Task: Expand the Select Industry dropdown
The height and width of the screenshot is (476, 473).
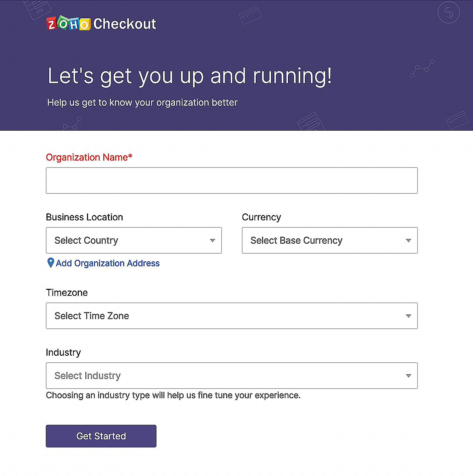Action: click(x=232, y=376)
